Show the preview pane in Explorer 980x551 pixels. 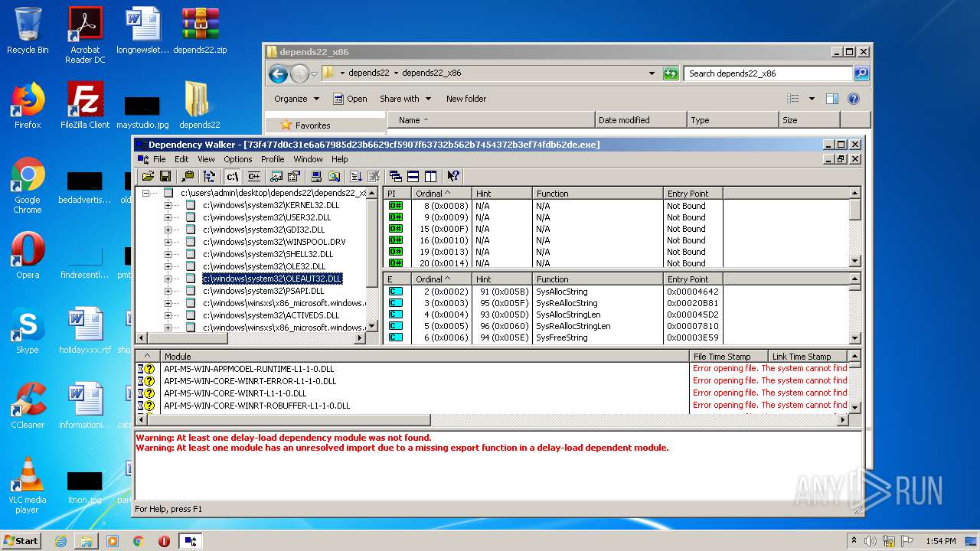pos(832,99)
